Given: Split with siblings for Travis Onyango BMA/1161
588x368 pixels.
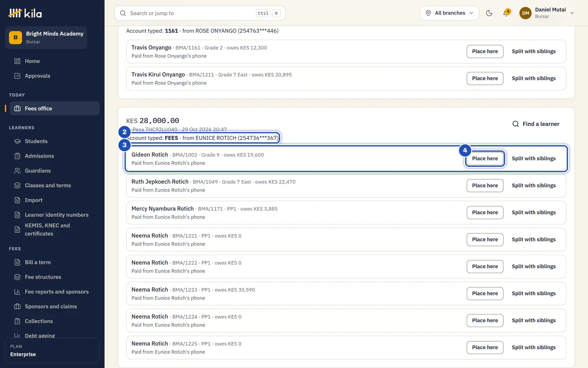Looking at the screenshot, I should (534, 52).
